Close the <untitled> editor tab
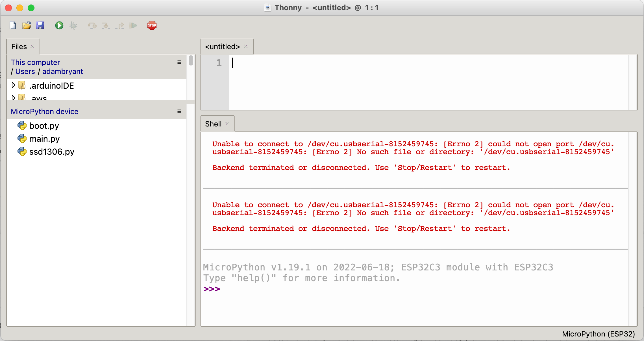Screen dimensions: 644x341 (x=246, y=46)
